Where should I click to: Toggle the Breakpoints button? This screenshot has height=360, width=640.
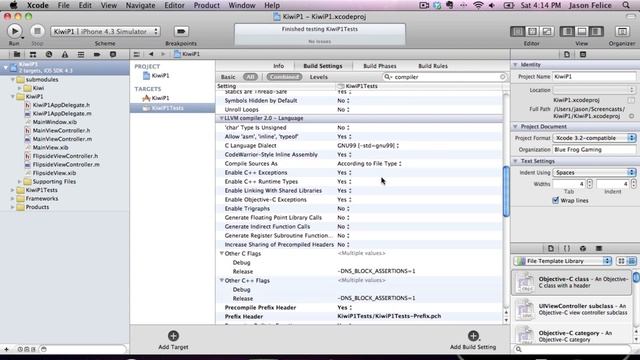point(181,31)
